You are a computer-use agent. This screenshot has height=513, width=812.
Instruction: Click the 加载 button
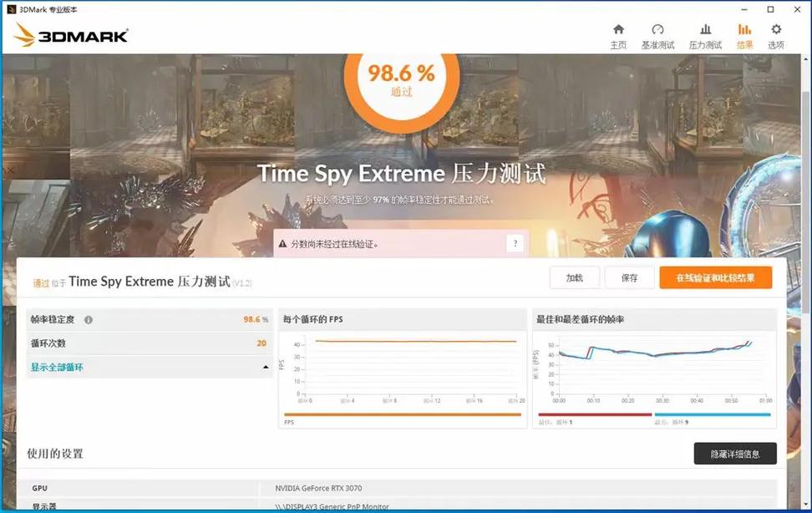[574, 277]
